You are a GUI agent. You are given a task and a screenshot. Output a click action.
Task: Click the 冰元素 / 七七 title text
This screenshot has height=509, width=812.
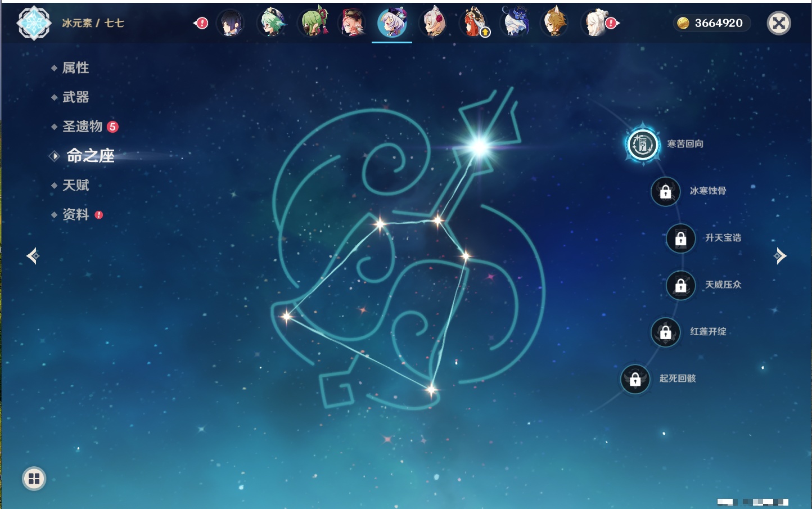pos(93,23)
